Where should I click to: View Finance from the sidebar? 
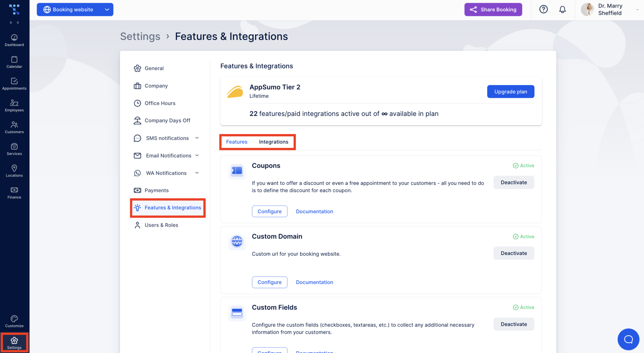point(14,192)
